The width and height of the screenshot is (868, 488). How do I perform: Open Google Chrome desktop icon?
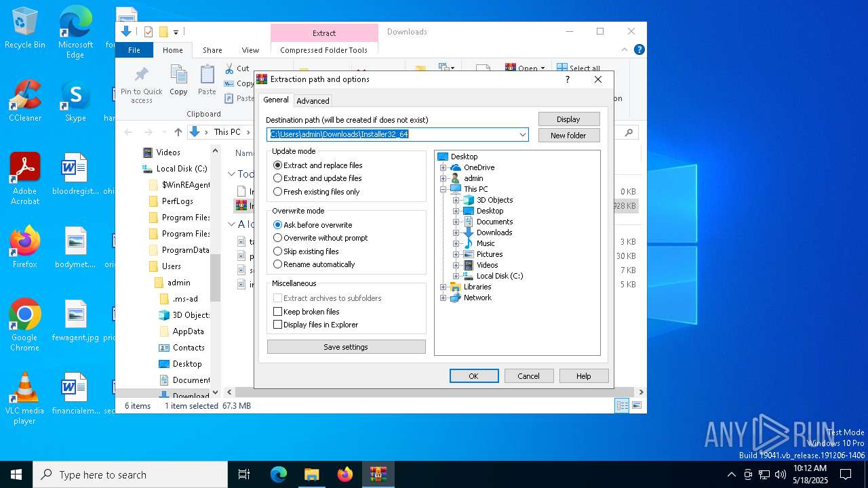click(25, 325)
